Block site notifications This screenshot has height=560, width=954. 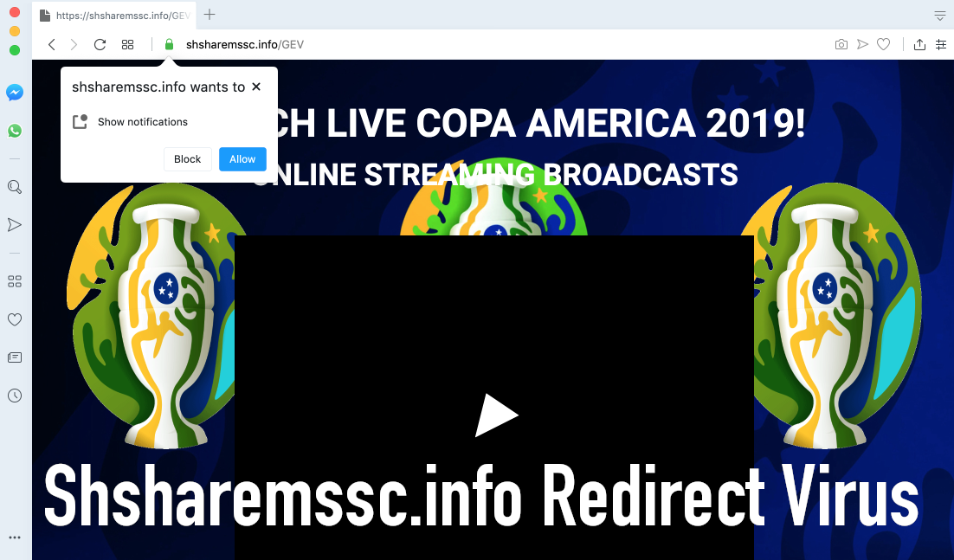187,158
